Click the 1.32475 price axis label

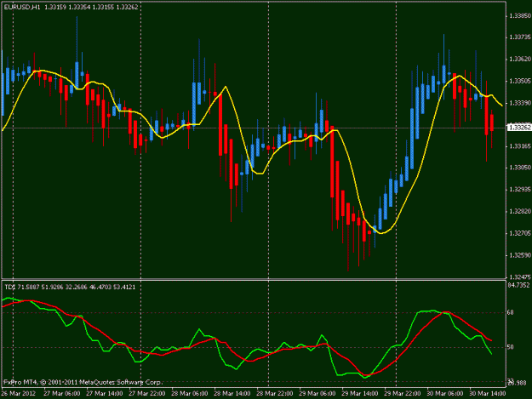tap(520, 276)
